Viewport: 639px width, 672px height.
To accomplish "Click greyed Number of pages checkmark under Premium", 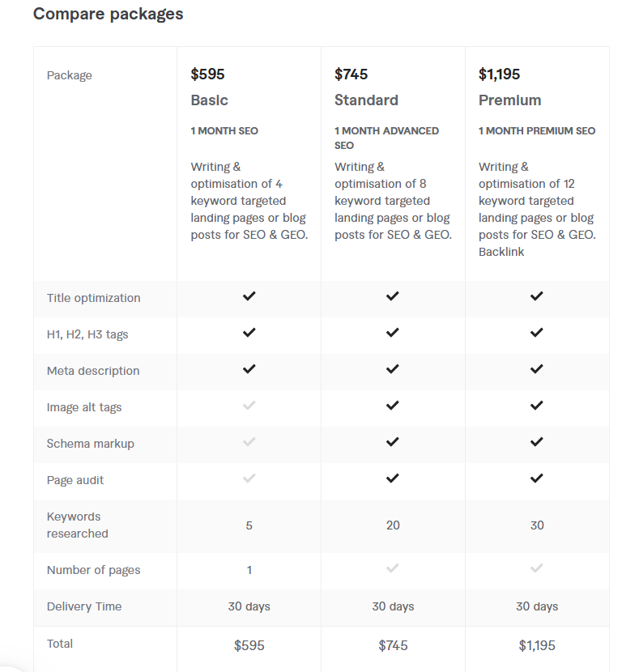I will point(537,568).
